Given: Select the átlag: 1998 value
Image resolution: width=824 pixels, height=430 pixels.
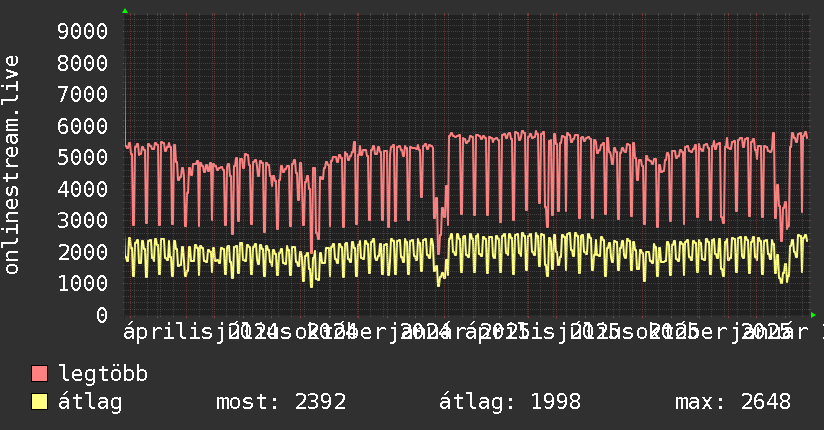Looking at the screenshot, I should click(x=510, y=402).
